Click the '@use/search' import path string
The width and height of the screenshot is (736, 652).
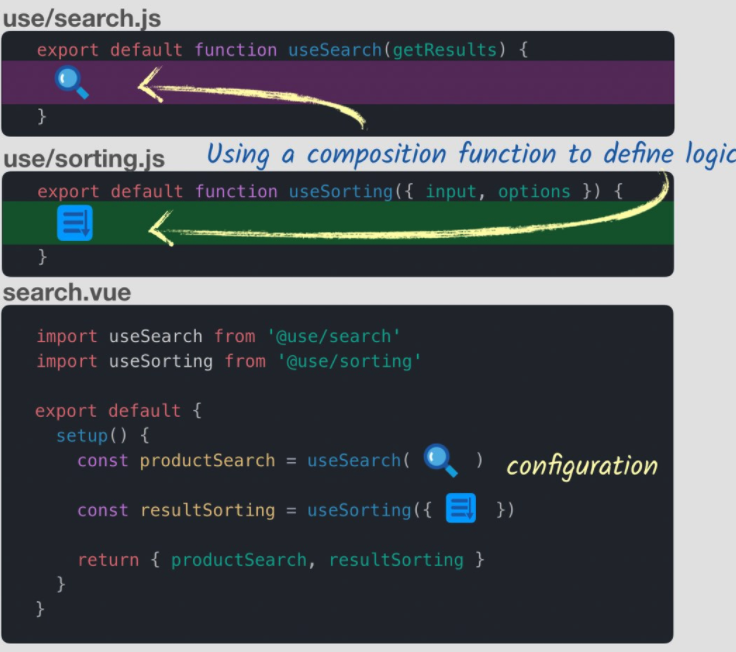point(333,336)
